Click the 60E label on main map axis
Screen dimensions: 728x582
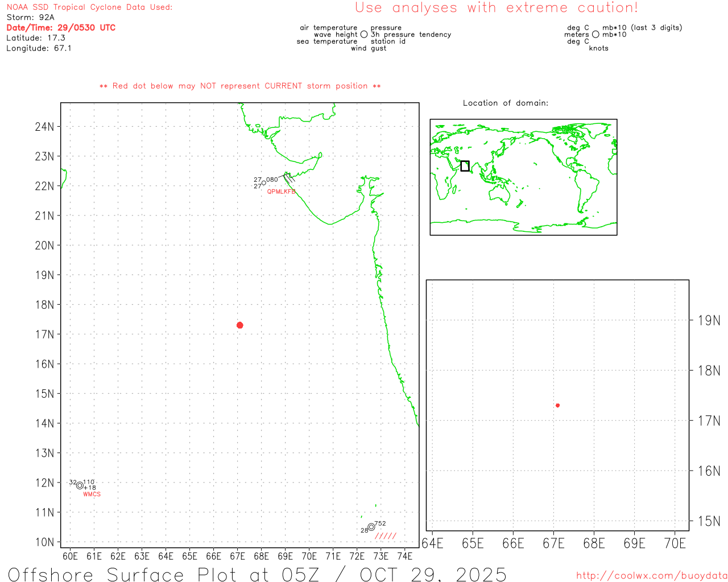tap(70, 556)
